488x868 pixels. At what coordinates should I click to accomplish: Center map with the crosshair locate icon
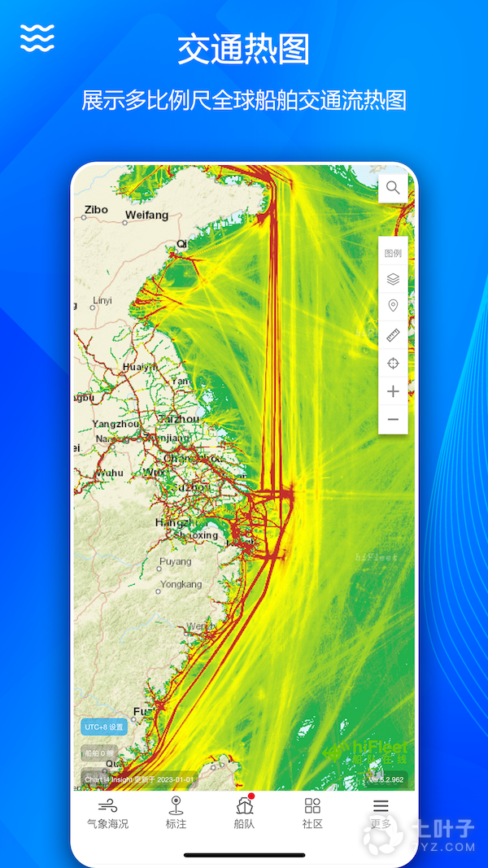(393, 363)
